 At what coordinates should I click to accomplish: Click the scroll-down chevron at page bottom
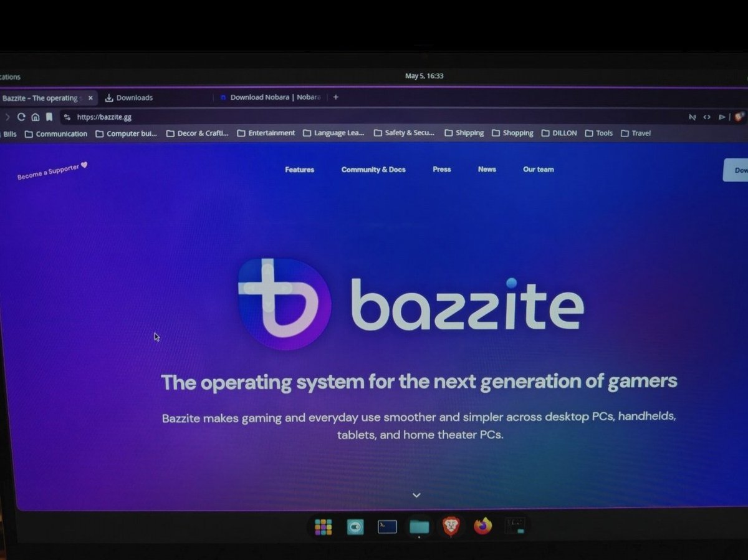[416, 495]
